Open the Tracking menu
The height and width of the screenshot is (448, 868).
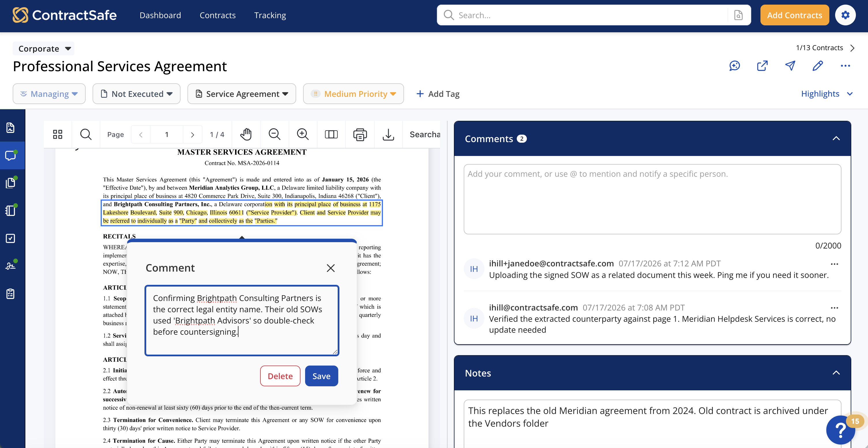(x=270, y=15)
